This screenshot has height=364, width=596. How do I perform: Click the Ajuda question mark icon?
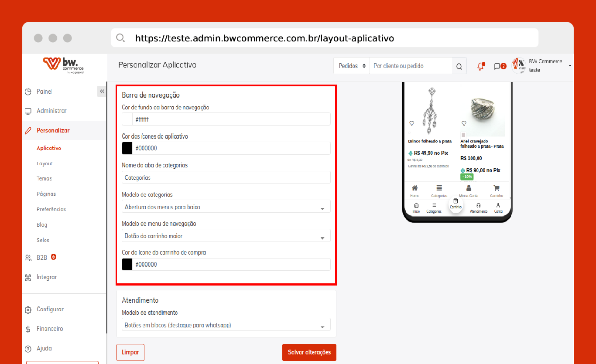pos(28,349)
